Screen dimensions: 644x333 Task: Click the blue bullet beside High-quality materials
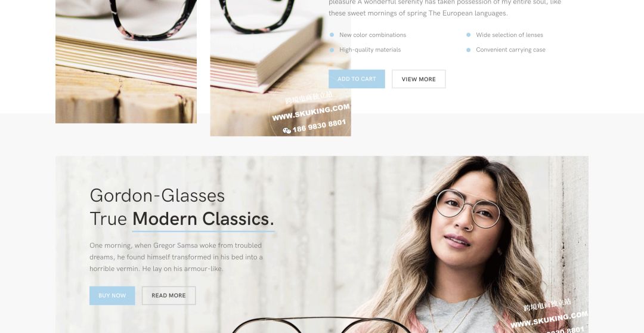[332, 50]
